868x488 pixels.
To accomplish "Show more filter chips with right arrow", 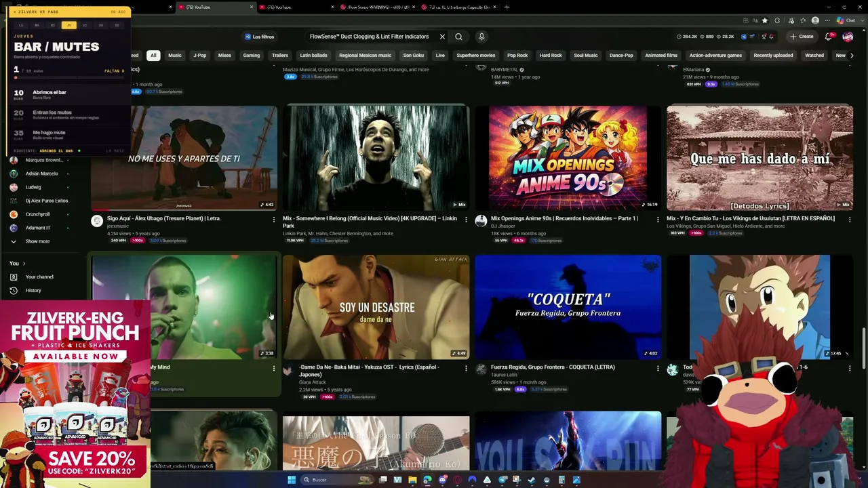I will point(852,56).
